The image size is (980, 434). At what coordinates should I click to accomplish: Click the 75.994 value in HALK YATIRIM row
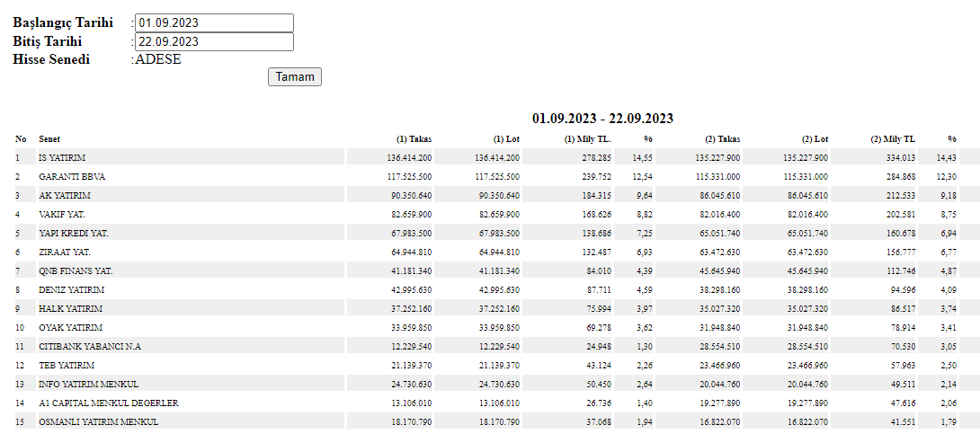[x=600, y=308]
